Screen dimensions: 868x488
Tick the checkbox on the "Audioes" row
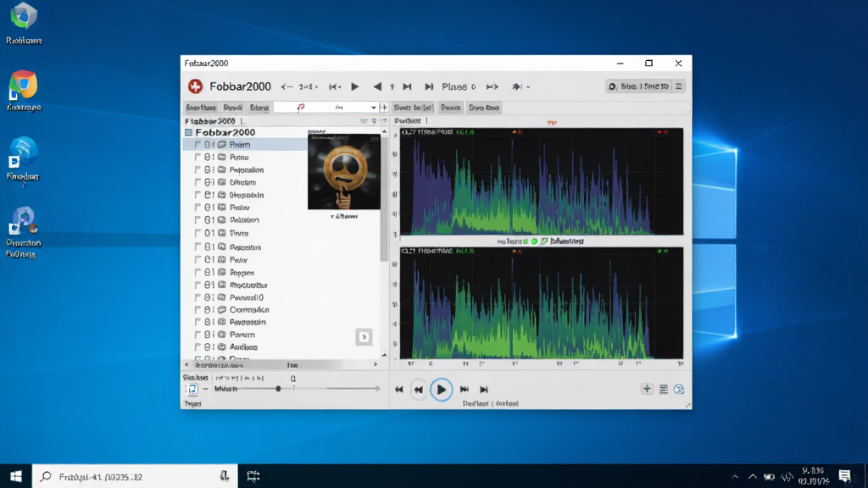coord(198,347)
